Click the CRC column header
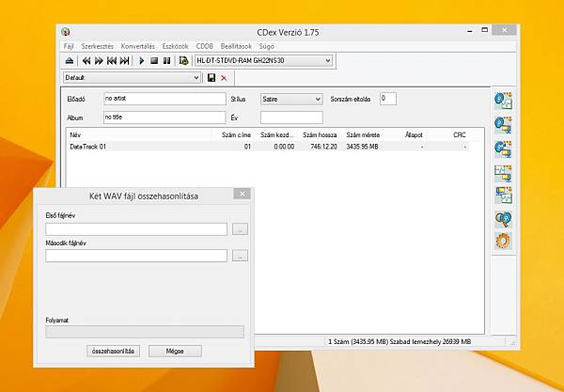The width and height of the screenshot is (564, 392). tap(460, 134)
